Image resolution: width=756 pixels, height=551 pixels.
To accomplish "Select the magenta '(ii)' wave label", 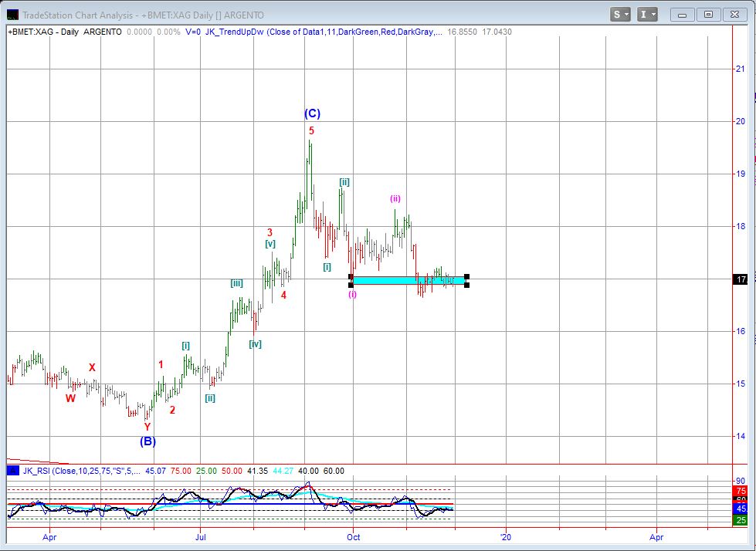I will pos(395,198).
